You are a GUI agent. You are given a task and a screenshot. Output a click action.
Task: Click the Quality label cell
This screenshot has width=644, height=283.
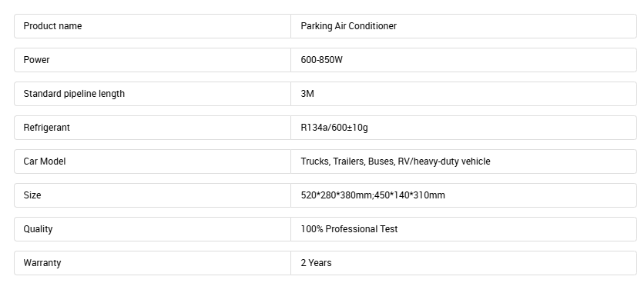tap(153, 229)
